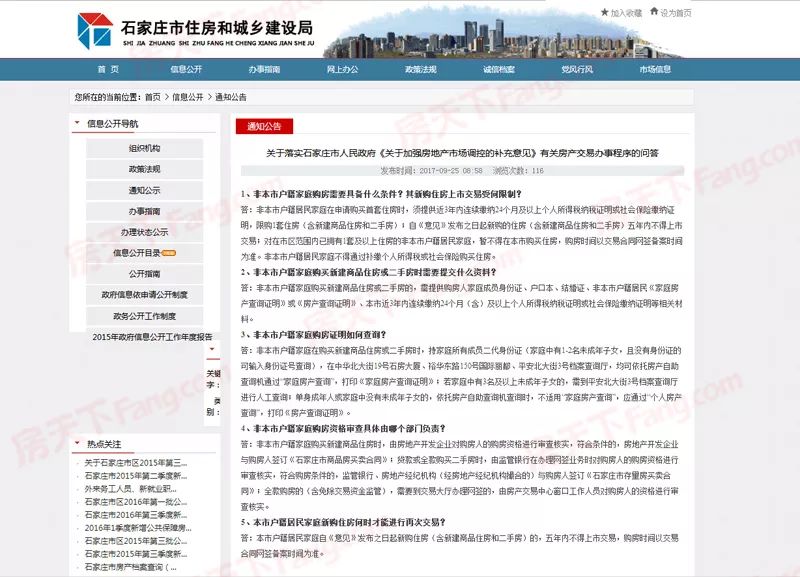Viewport: 800px width, 577px height.
Task: Go to 市场信息 in the navigation bar
Action: click(x=655, y=69)
